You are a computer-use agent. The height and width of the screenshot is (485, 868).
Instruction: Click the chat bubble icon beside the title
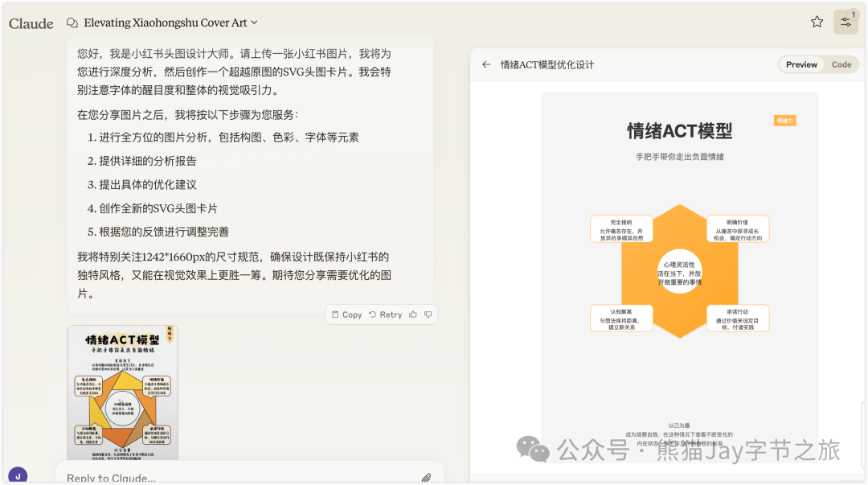pos(72,23)
